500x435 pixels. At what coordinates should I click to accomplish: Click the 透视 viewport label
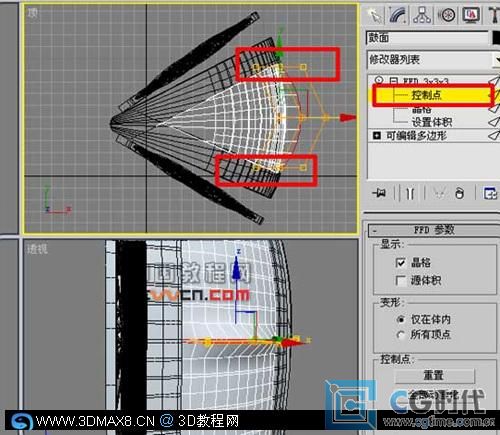click(x=37, y=249)
